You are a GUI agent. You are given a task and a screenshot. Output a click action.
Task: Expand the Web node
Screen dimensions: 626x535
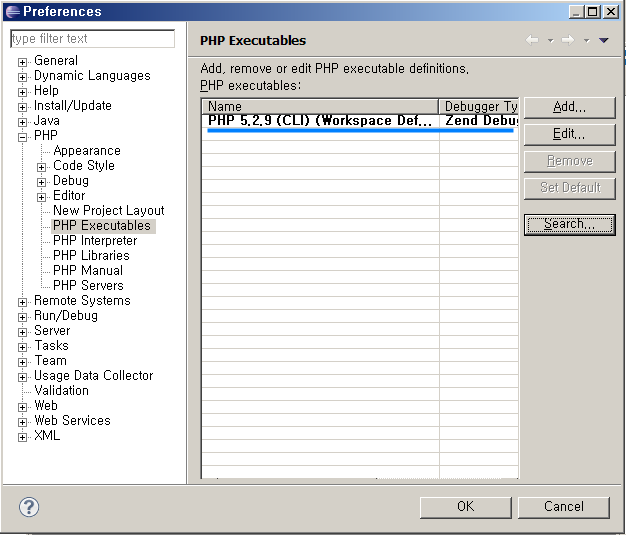(22, 407)
